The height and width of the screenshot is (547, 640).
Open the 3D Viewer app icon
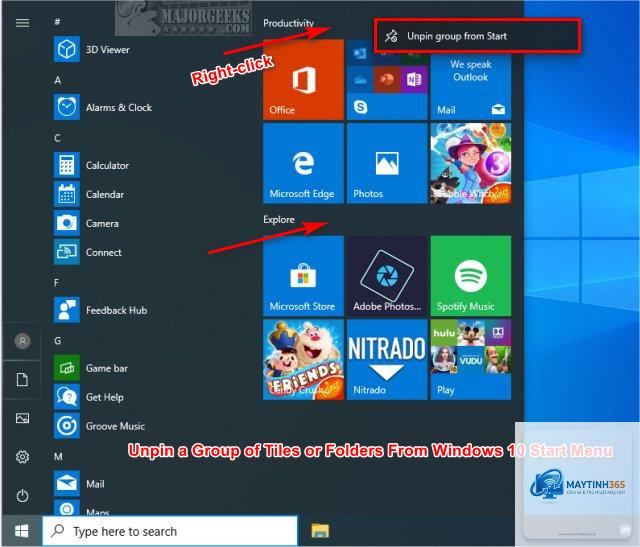pyautogui.click(x=67, y=49)
